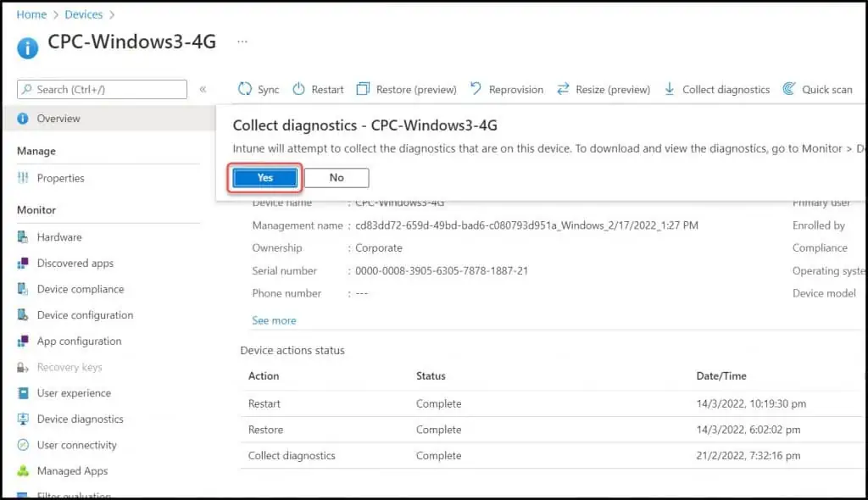Click the Collect diagnostics download icon

pyautogui.click(x=670, y=89)
